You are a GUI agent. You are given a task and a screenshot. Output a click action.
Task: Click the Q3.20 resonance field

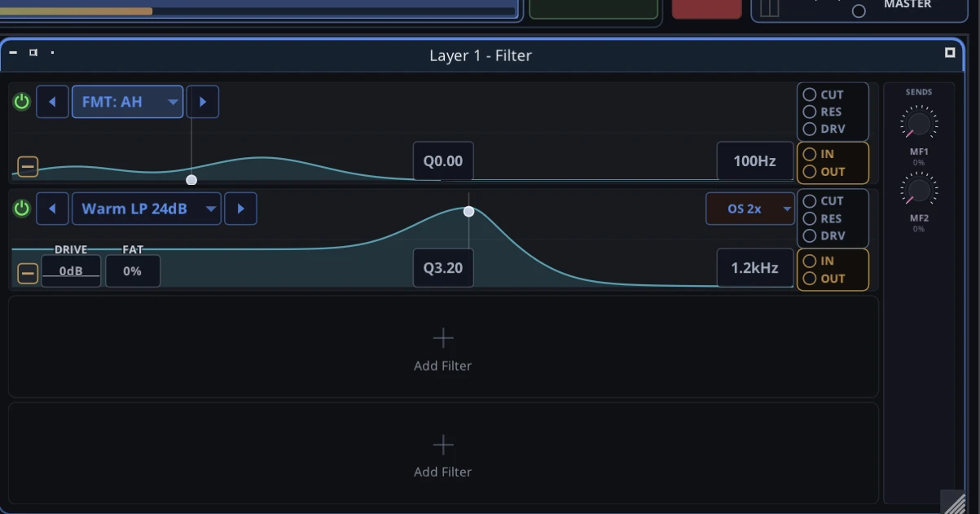point(443,268)
